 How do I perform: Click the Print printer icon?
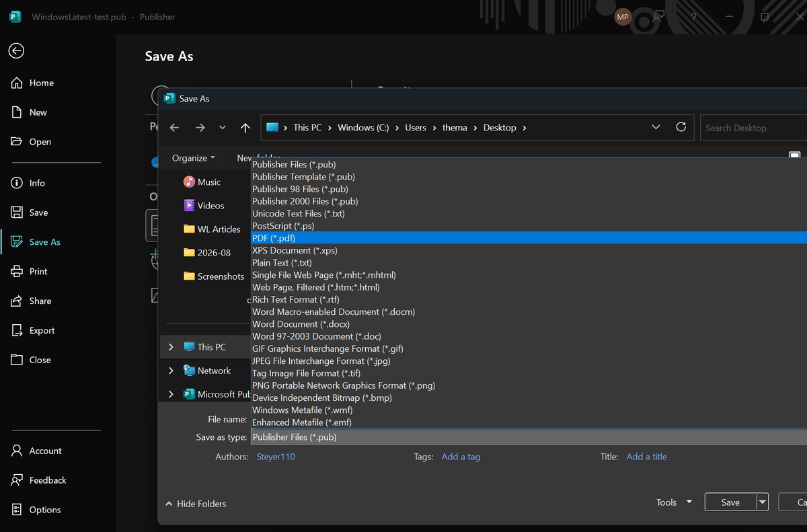17,272
